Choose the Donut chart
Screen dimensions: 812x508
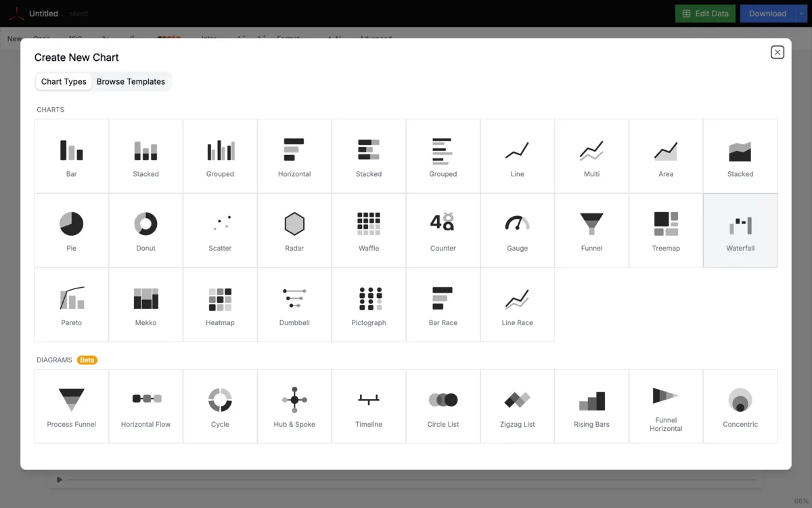point(145,230)
